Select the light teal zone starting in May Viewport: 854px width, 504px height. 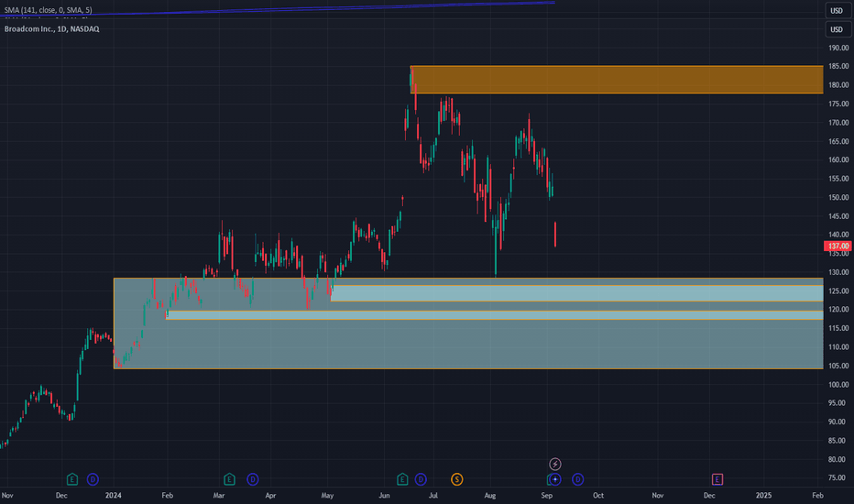(x=576, y=293)
